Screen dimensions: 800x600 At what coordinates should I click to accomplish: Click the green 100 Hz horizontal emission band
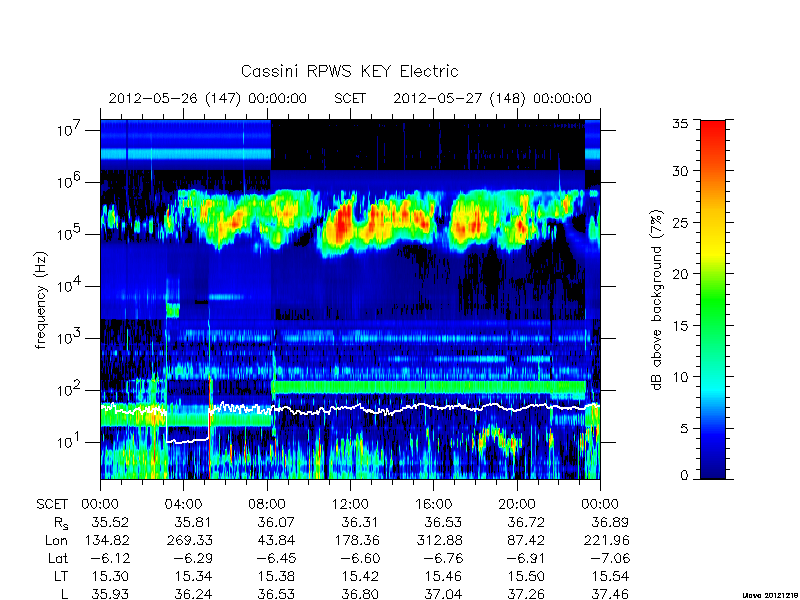click(429, 387)
